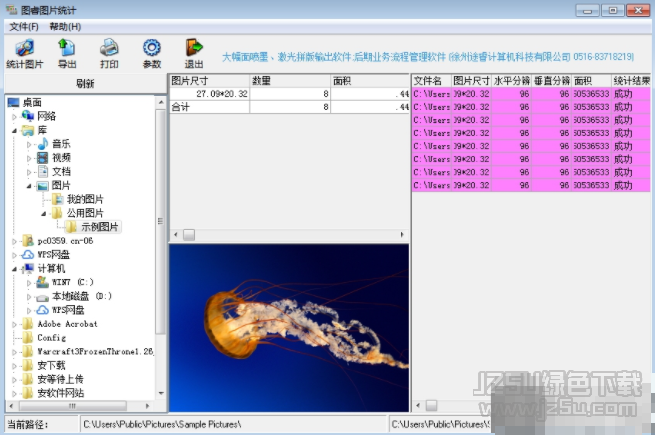Click the 统计结果 column header
Screen dimensions: 655x435
tap(631, 81)
